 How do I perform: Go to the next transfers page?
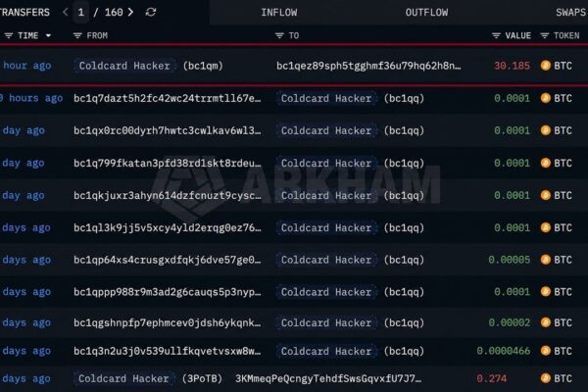pos(130,12)
